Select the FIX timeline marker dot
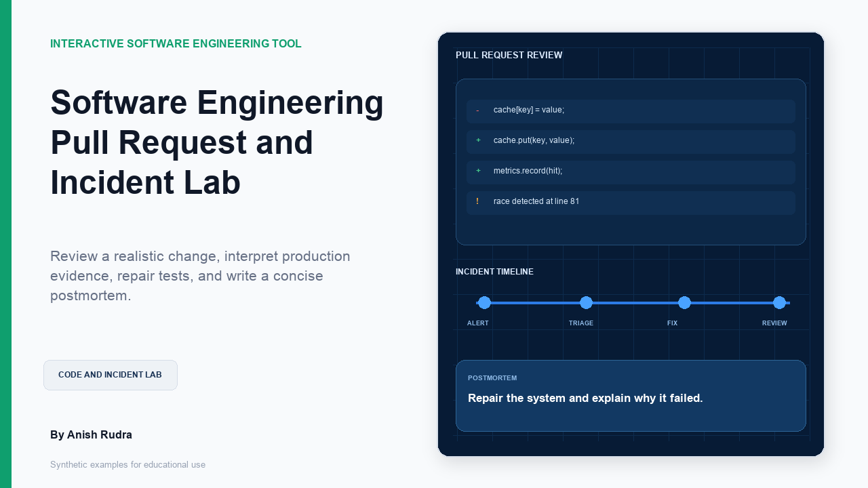The image size is (868, 488). coord(685,303)
